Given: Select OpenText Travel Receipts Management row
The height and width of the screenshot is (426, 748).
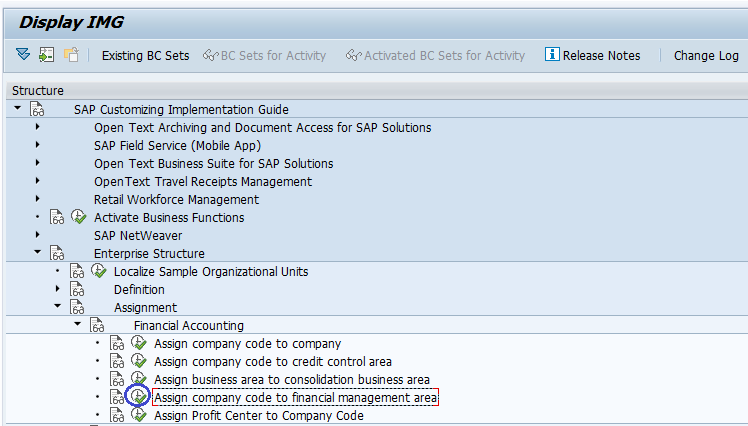Looking at the screenshot, I should (x=203, y=182).
